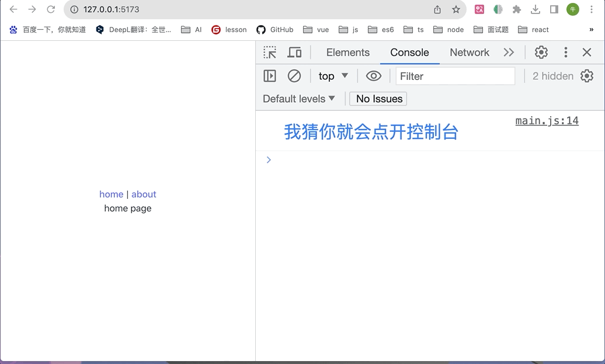Open DeepL translator bookmark
Image resolution: width=605 pixels, height=364 pixels.
(133, 30)
